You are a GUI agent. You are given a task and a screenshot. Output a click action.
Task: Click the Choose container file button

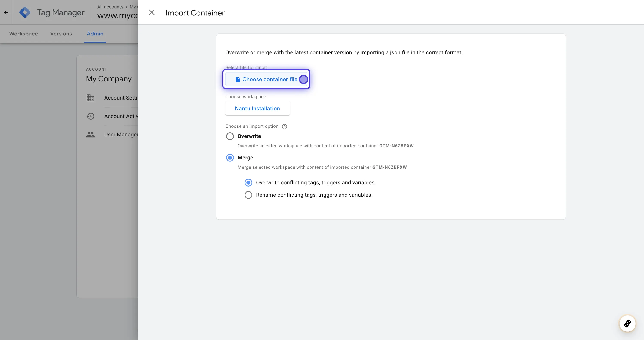click(266, 79)
